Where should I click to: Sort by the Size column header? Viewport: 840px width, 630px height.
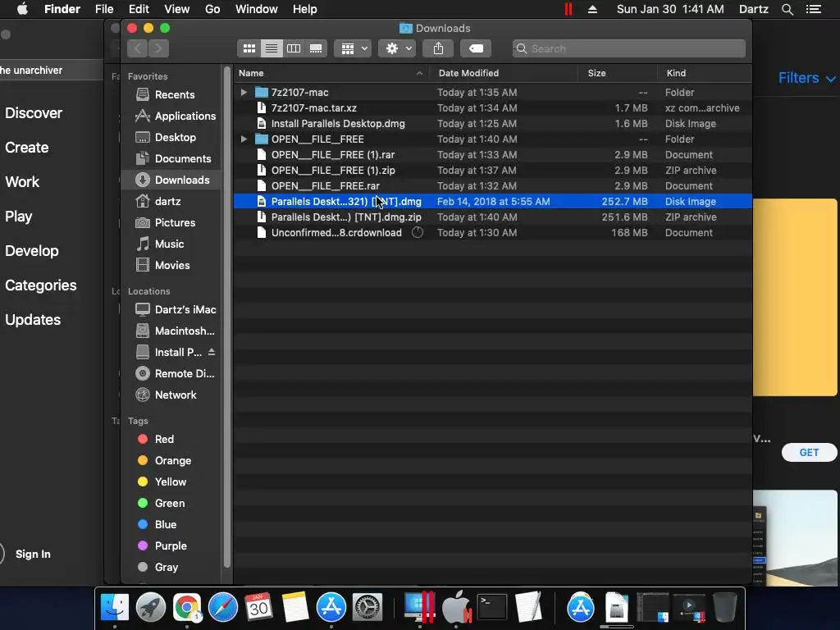[x=618, y=73]
